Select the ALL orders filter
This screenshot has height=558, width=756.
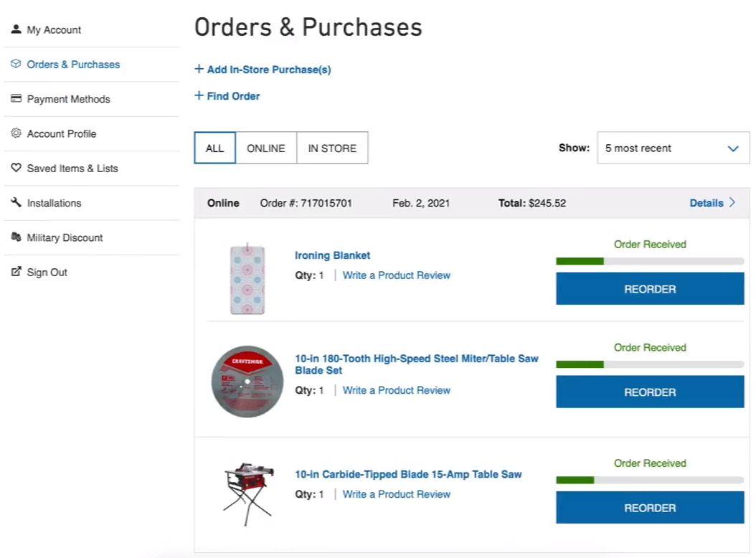214,148
